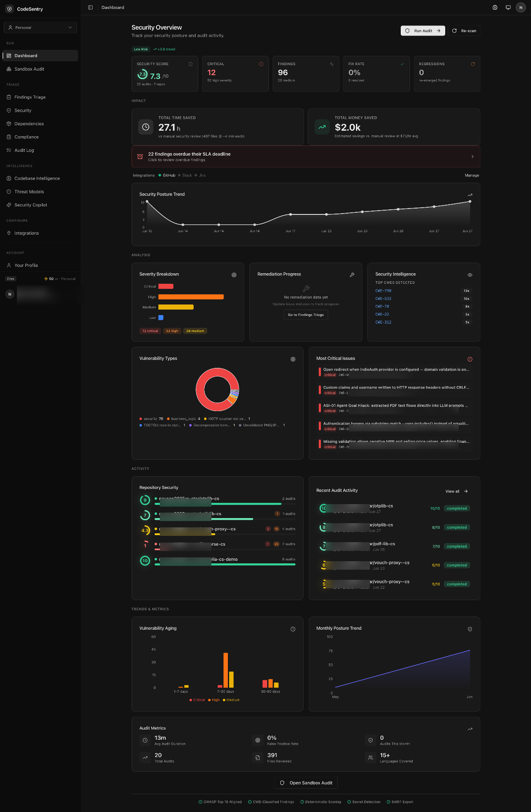This screenshot has height=812, width=531.
Task: Open Codebase Intelligence in sidebar
Action: click(x=40, y=178)
